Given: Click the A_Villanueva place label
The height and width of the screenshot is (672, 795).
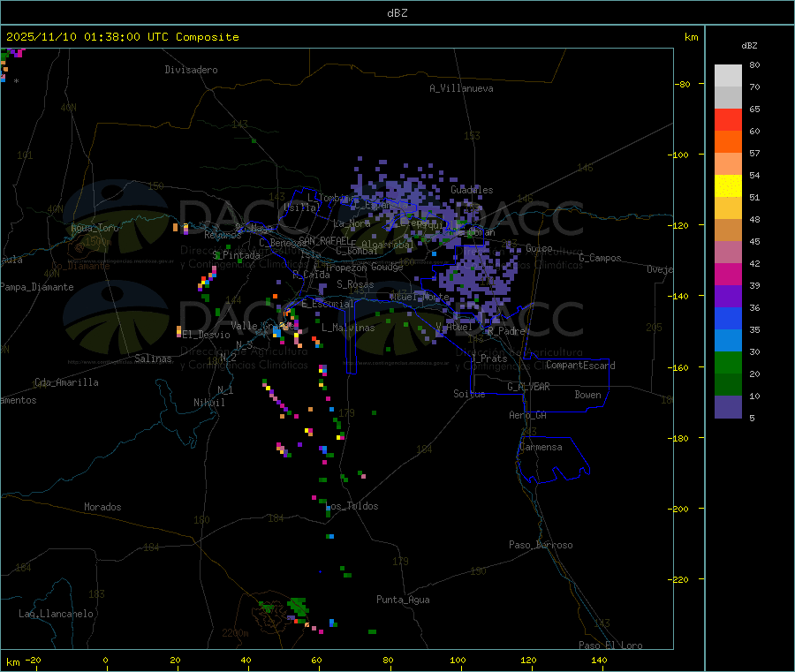Looking at the screenshot, I should pyautogui.click(x=461, y=88).
